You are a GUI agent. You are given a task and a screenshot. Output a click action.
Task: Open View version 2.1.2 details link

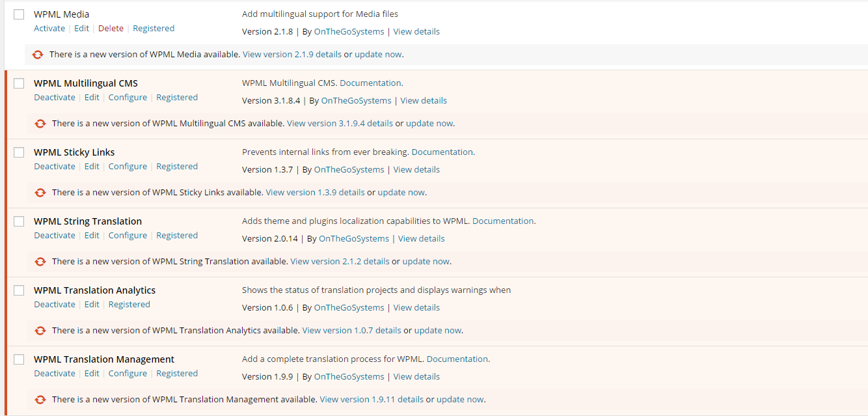(x=340, y=262)
